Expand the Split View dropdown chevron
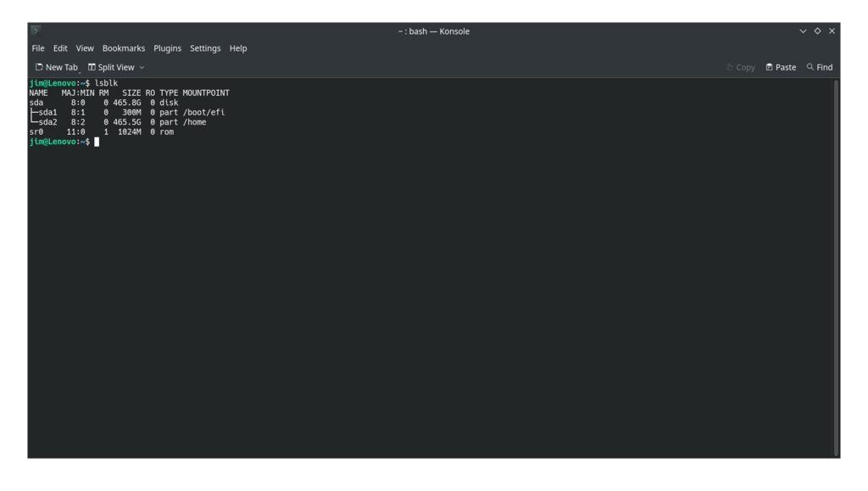This screenshot has width=868, height=491. [142, 67]
